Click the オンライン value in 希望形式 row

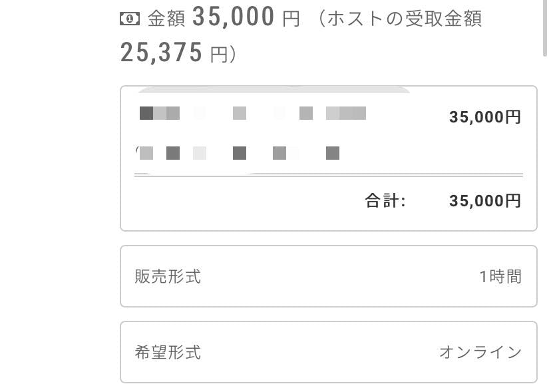(x=480, y=352)
